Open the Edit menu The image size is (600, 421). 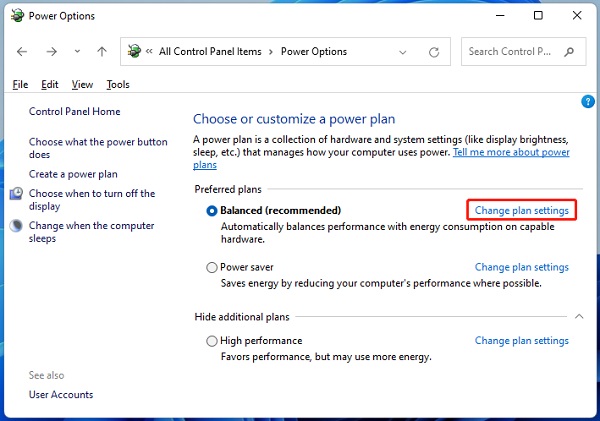point(50,84)
